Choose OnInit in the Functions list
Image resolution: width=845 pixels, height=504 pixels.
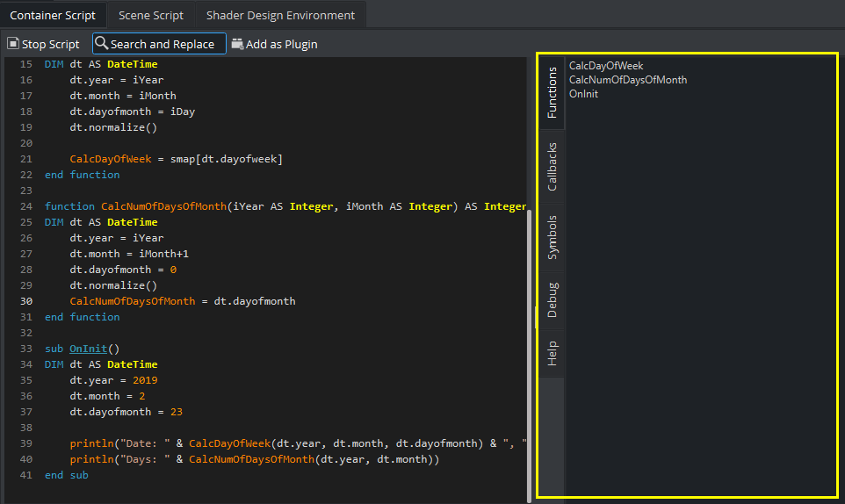click(x=583, y=94)
